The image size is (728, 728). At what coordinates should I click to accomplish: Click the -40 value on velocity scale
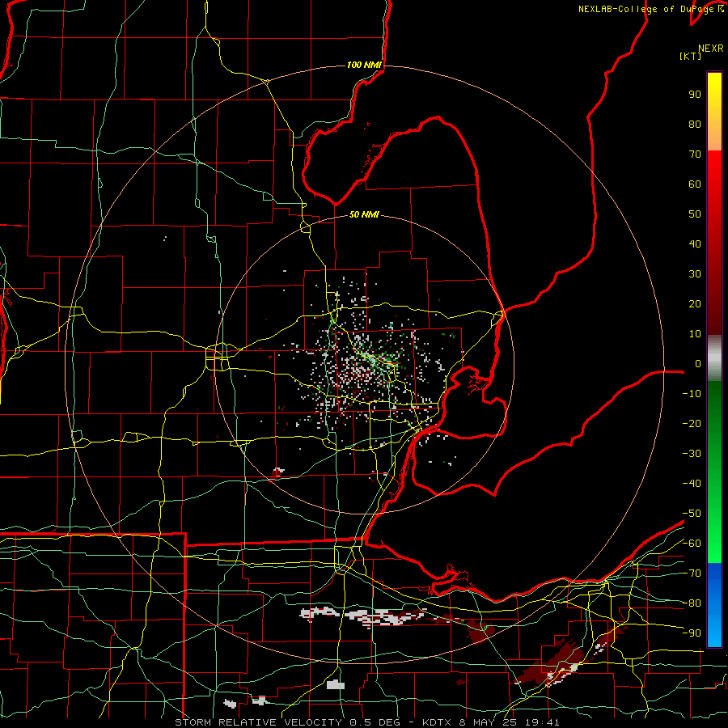(x=692, y=484)
